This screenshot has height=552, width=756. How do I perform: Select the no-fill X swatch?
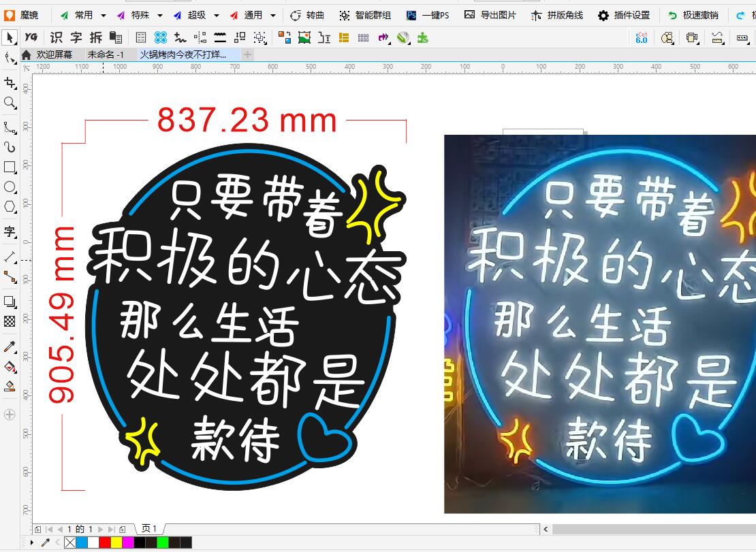click(x=70, y=543)
